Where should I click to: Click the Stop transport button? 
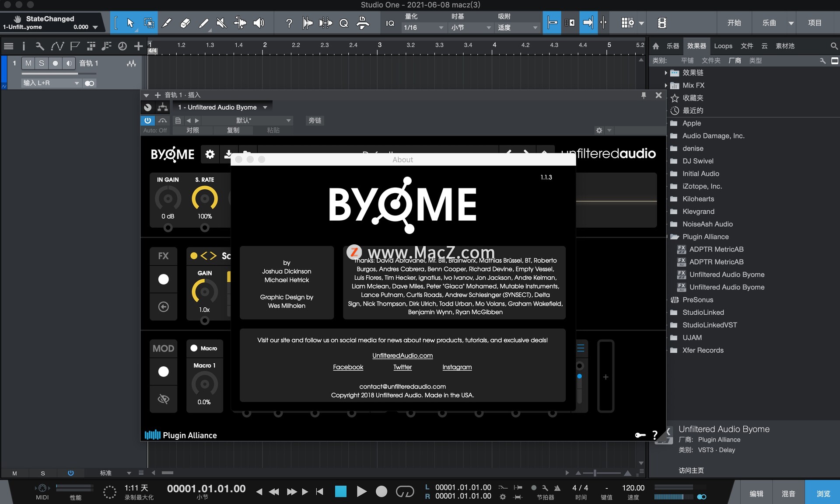tap(340, 491)
